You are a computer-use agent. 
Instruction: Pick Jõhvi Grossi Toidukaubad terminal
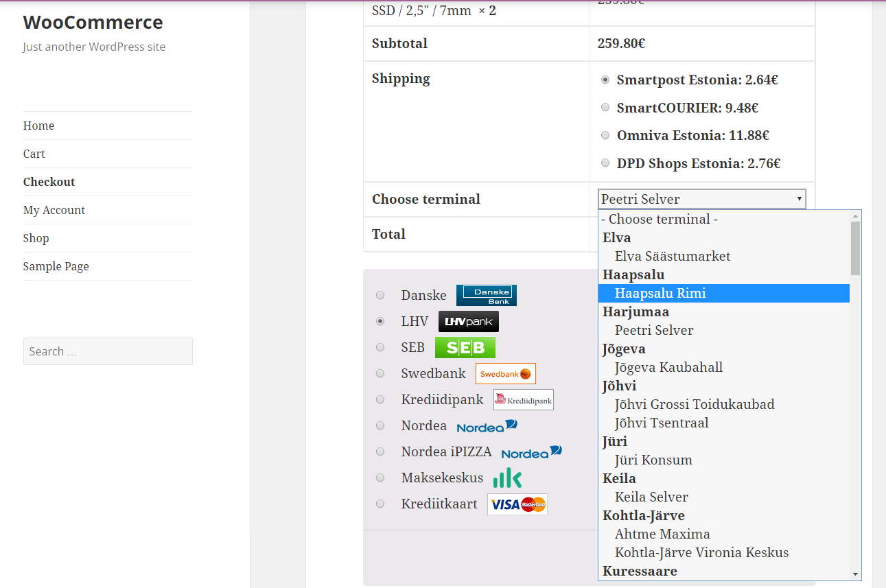pyautogui.click(x=724, y=404)
